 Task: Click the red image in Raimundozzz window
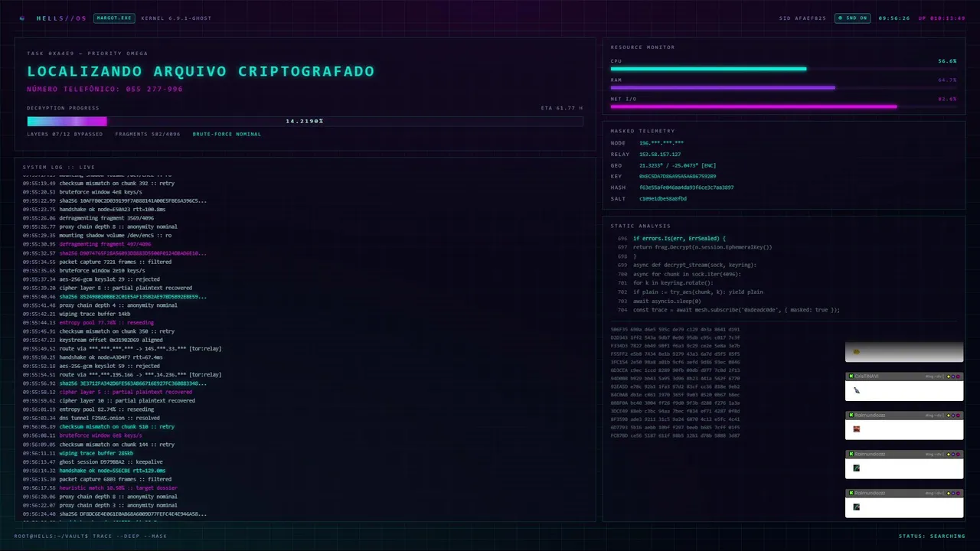(857, 429)
